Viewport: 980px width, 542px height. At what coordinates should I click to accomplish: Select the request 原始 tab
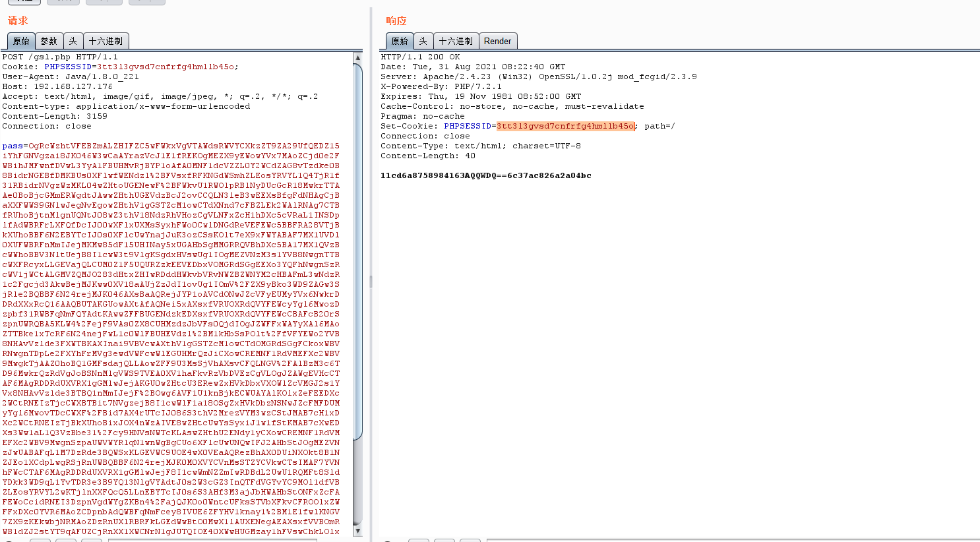21,41
